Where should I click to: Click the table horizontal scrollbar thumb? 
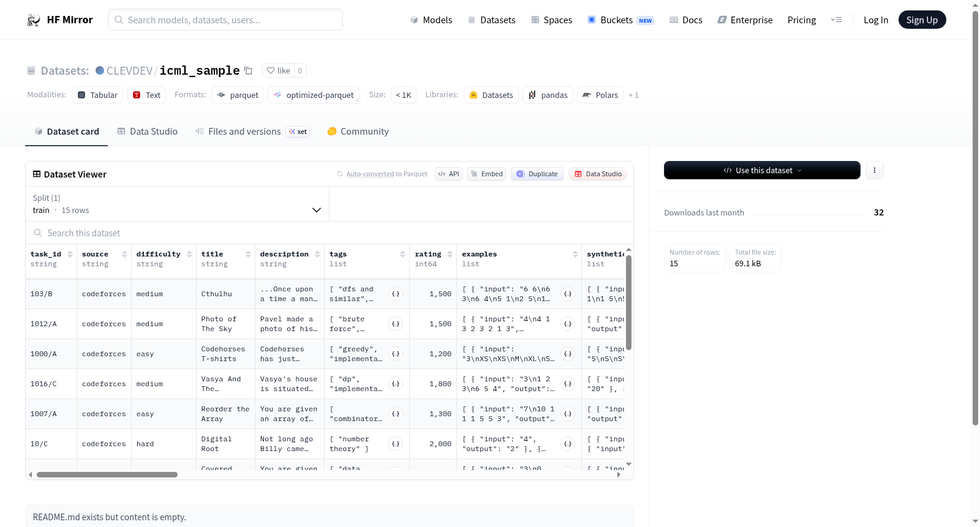click(107, 474)
